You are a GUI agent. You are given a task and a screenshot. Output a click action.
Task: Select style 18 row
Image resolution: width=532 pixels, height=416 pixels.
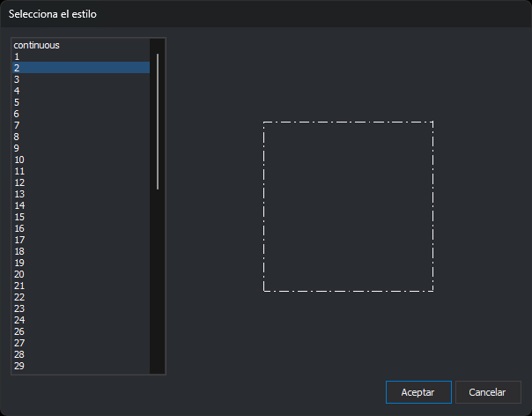tap(81, 251)
